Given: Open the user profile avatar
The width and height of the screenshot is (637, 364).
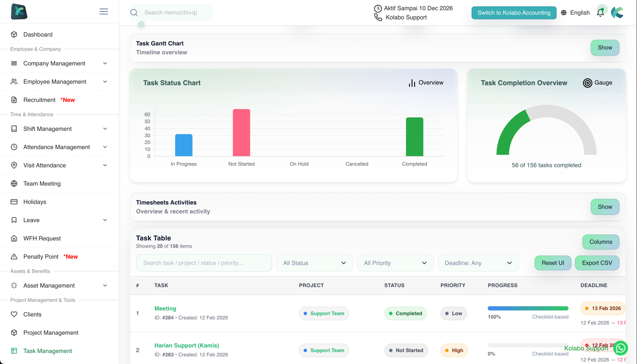Looking at the screenshot, I should pyautogui.click(x=617, y=12).
